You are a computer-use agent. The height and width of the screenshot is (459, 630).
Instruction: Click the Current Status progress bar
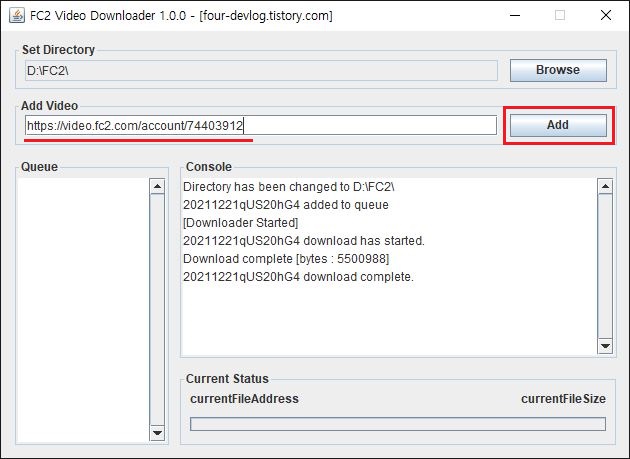(398, 424)
